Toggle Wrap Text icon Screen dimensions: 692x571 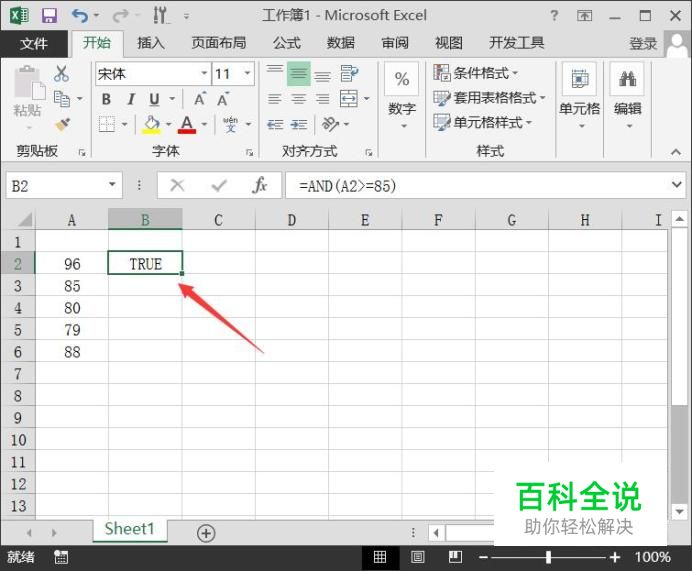pos(350,73)
